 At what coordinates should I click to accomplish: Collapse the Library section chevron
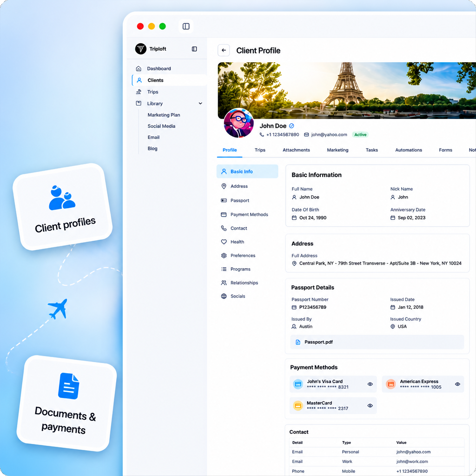tap(200, 104)
